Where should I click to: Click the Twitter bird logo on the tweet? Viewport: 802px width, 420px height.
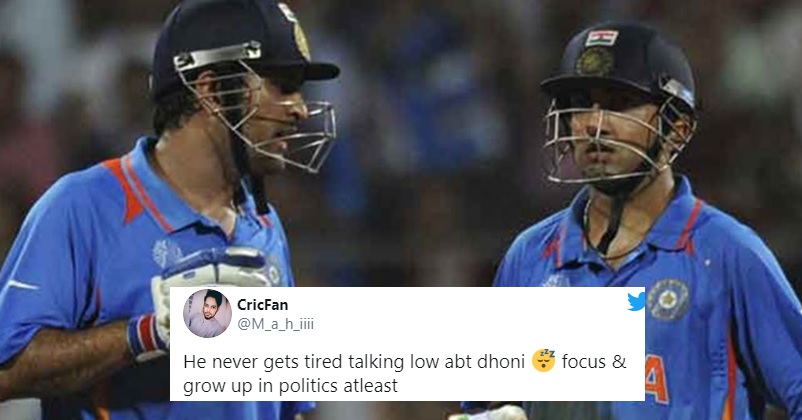click(636, 302)
